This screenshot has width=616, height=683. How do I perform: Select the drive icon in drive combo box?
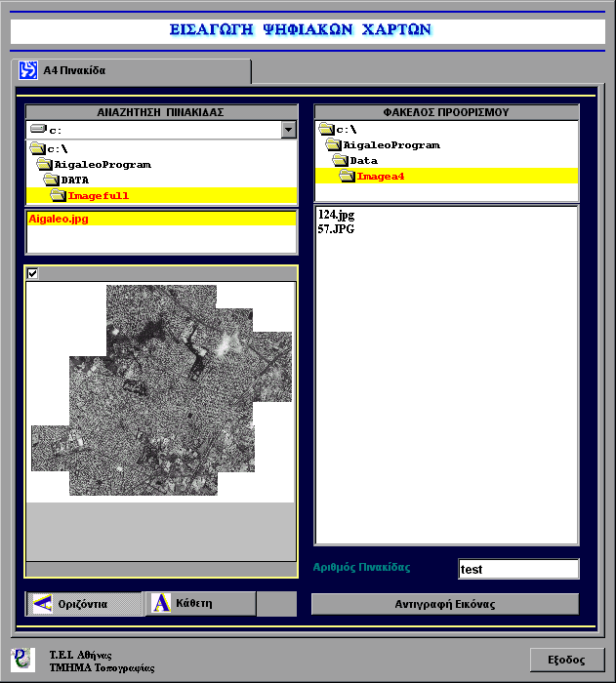tap(38, 129)
